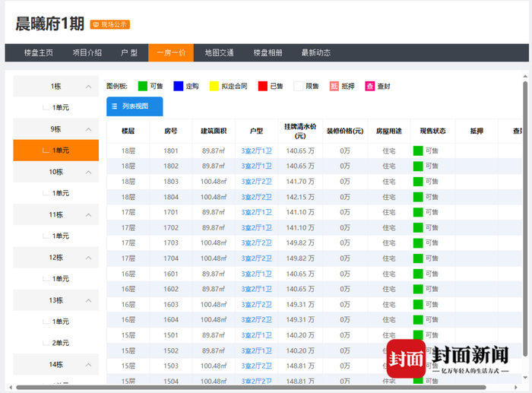
Task: Open 户型 link for room 1502
Action: (x=257, y=350)
